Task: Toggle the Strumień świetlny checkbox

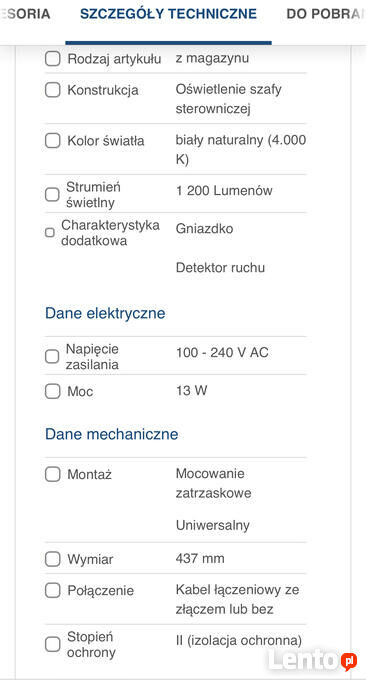Action: 52,194
